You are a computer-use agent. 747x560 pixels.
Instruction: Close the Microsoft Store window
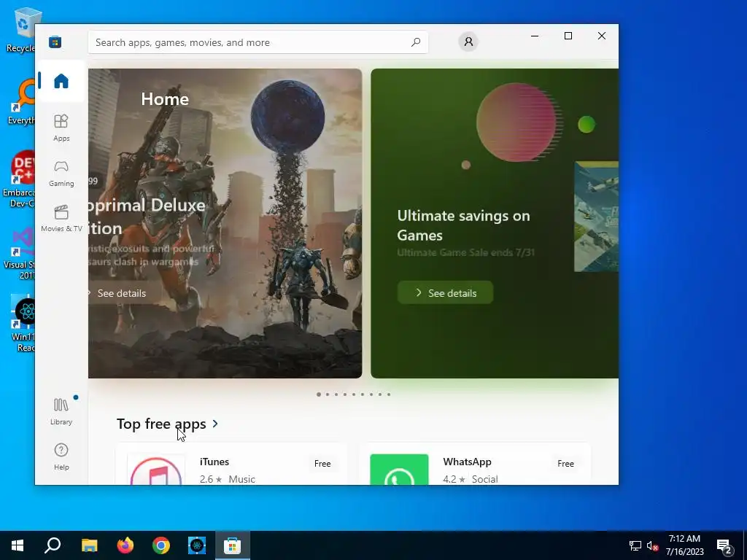click(x=602, y=36)
